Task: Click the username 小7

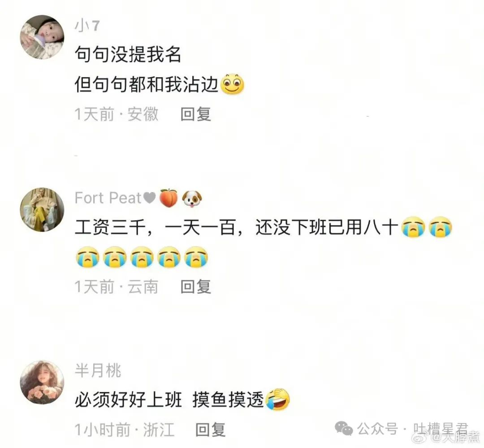Action: pos(87,26)
